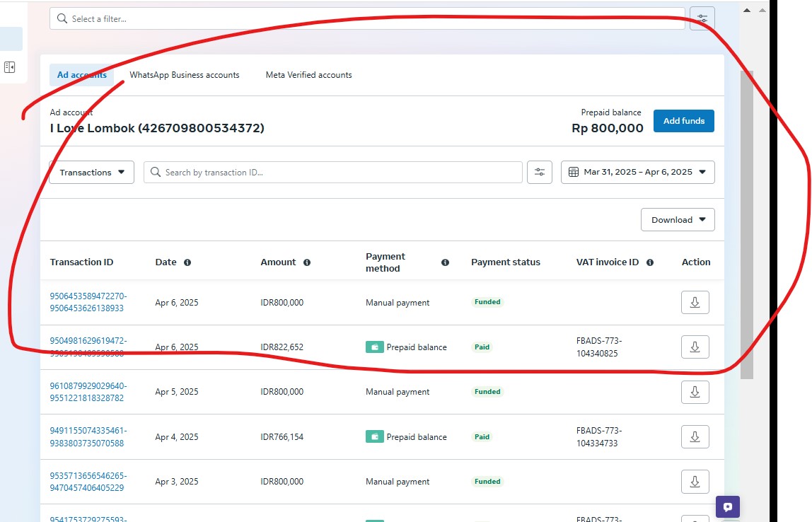This screenshot has width=812, height=522.
Task: Download the Apr 3 manual payment receipt
Action: click(x=695, y=482)
